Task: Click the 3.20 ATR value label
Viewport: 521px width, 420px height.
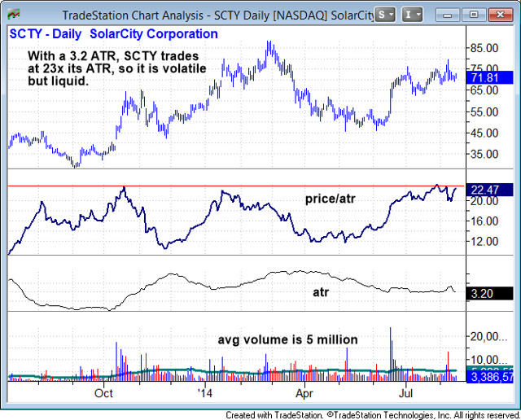Action: click(x=490, y=294)
